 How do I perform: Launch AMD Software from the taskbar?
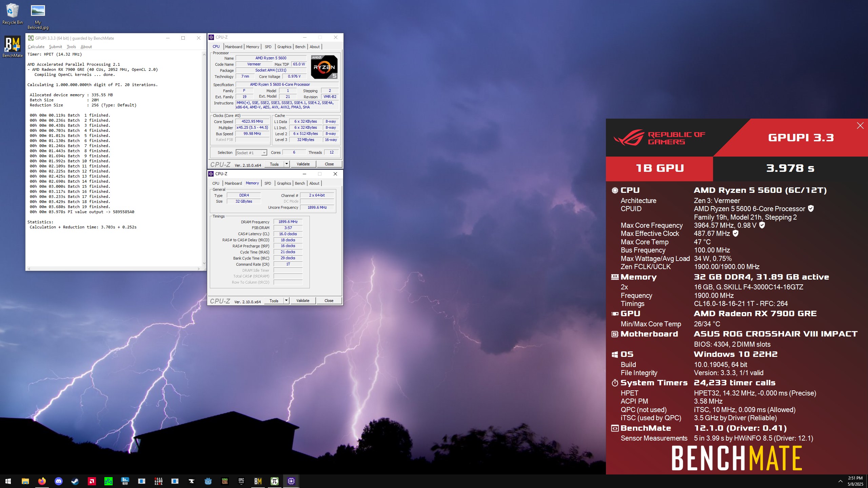click(x=92, y=481)
